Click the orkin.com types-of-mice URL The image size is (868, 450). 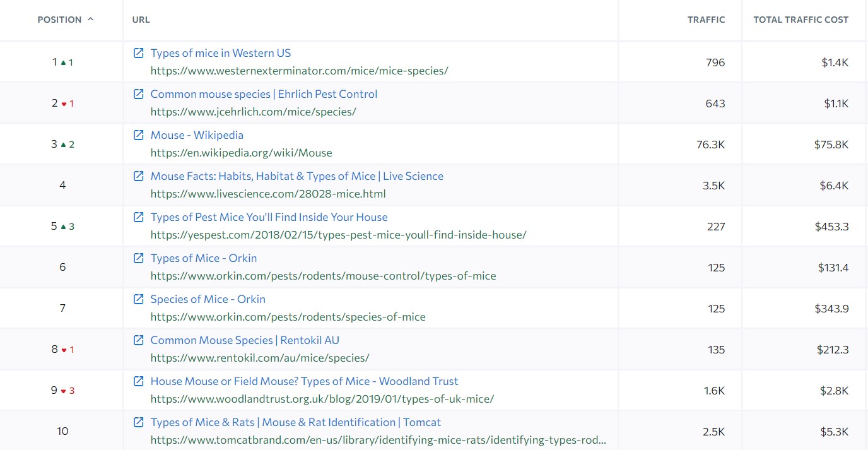pos(324,276)
